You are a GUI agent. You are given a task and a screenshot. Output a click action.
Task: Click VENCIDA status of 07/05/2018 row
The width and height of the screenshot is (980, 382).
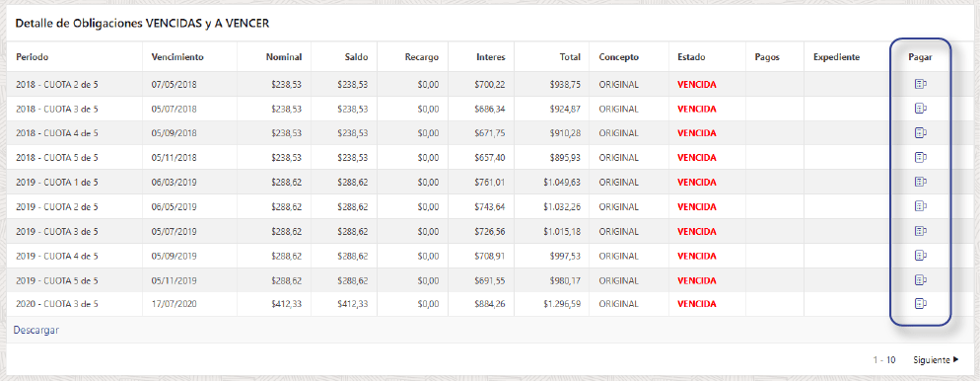coord(697,85)
